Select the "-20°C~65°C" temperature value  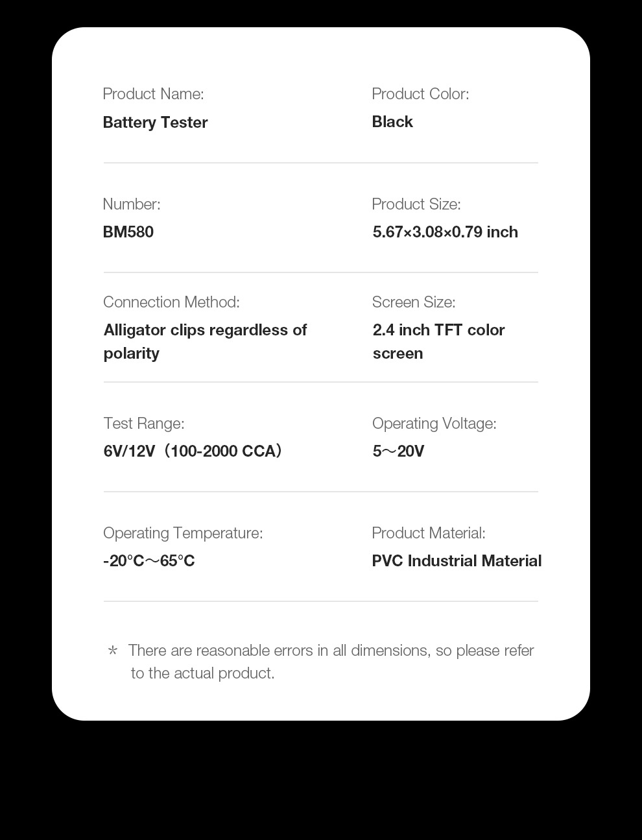coord(149,561)
